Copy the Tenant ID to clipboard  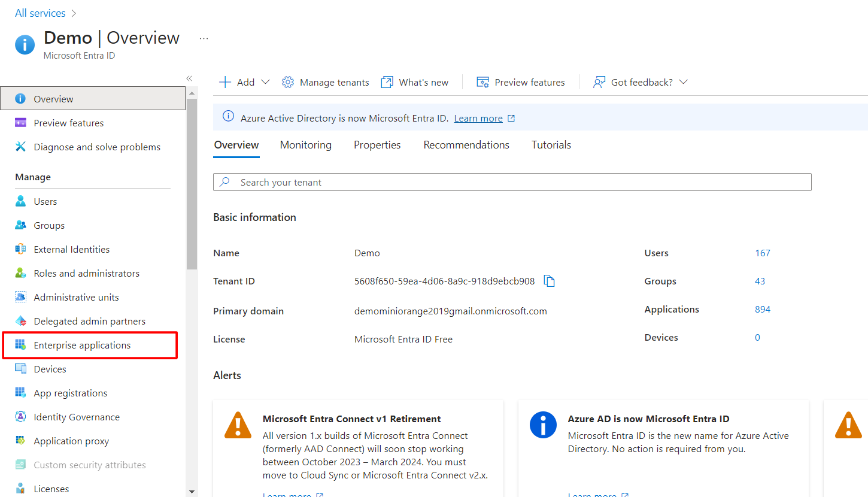pos(550,281)
